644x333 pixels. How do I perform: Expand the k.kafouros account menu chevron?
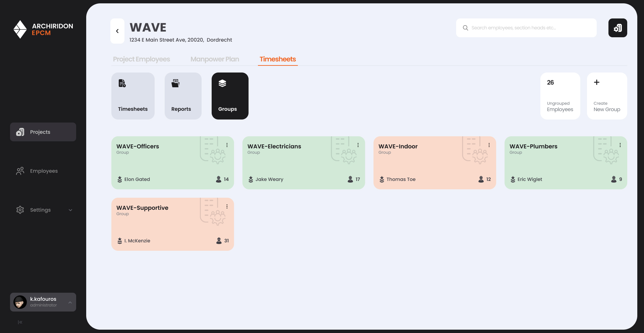click(70, 302)
